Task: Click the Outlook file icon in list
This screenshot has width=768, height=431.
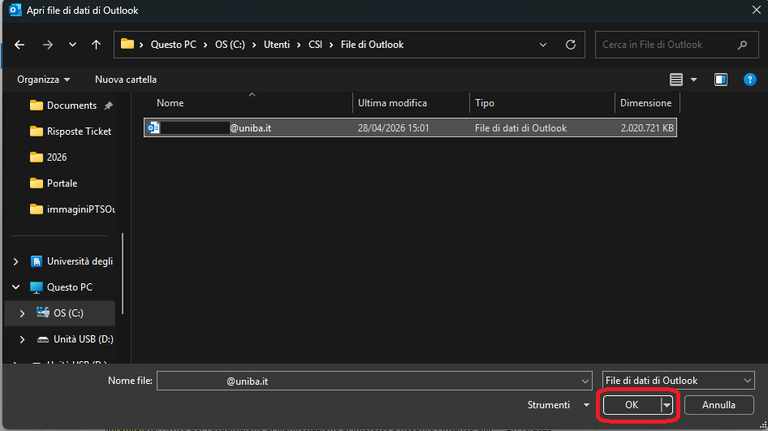Action: point(153,128)
